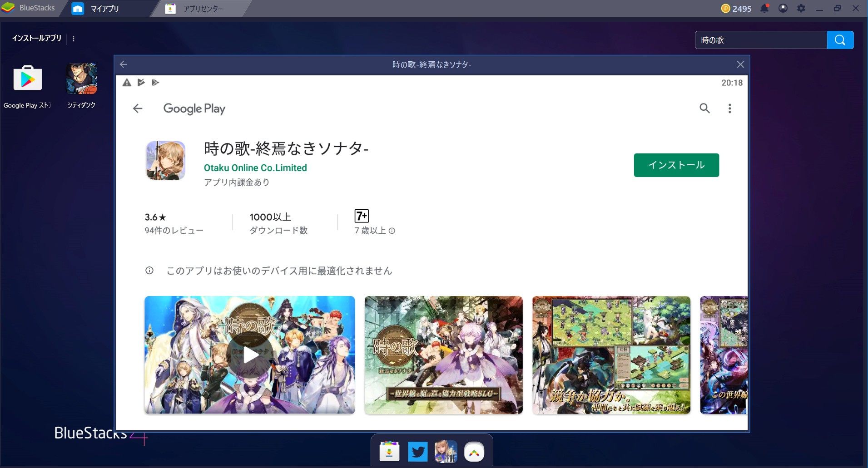Click the info icon beside 7 歳以上
The image size is (868, 468).
tap(392, 231)
